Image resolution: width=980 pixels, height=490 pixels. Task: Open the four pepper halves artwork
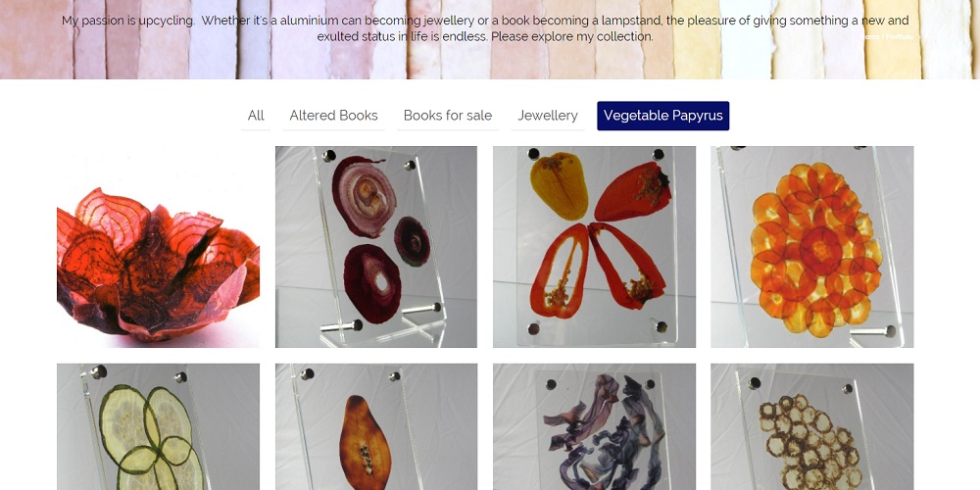click(x=594, y=247)
